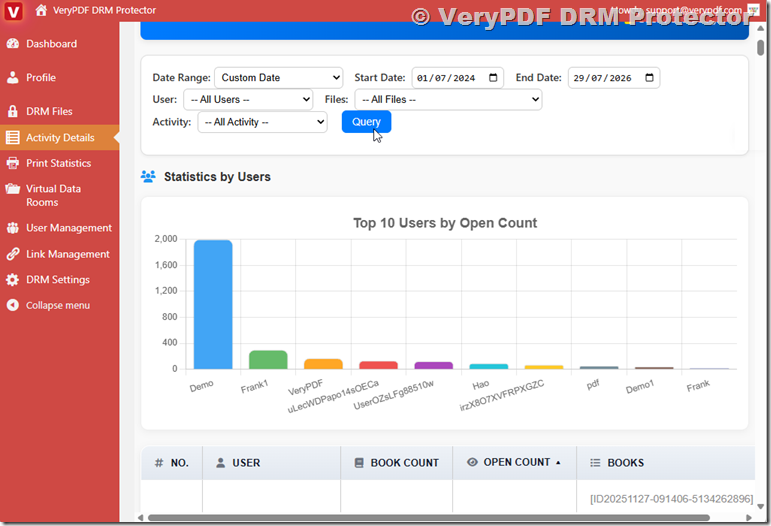771x526 pixels.
Task: Click the person icon in USER header
Action: [x=221, y=463]
